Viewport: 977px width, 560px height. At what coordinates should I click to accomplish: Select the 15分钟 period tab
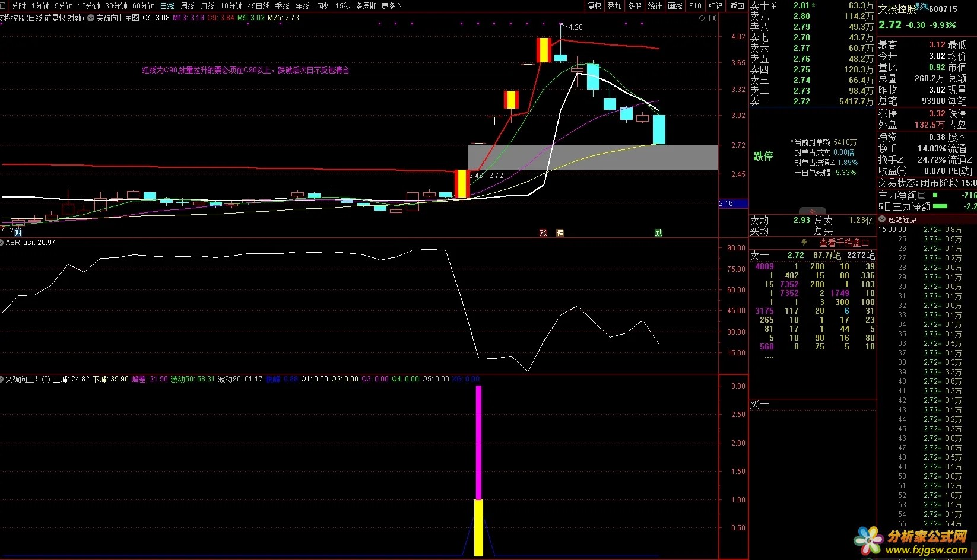[x=89, y=6]
